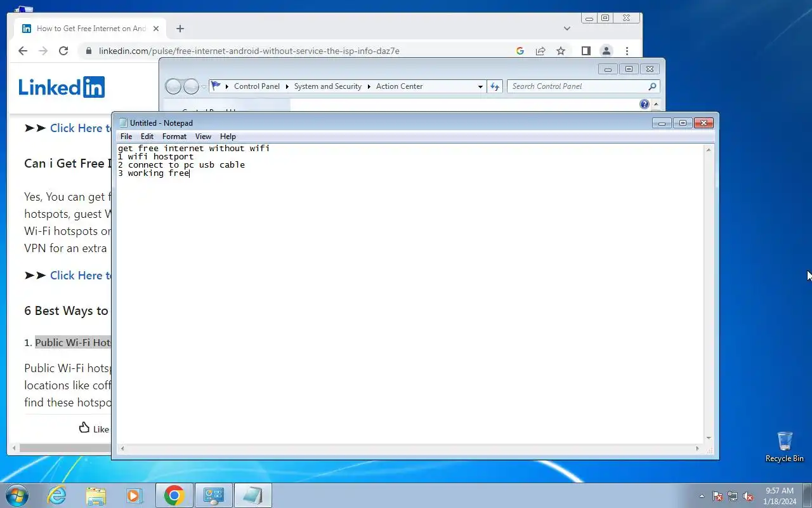This screenshot has height=508, width=812.
Task: Open Chrome profile avatar menu
Action: [x=606, y=51]
